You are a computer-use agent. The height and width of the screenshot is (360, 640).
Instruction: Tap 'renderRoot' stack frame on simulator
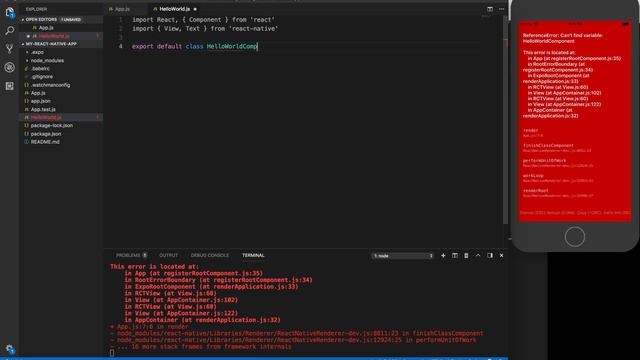558,193
